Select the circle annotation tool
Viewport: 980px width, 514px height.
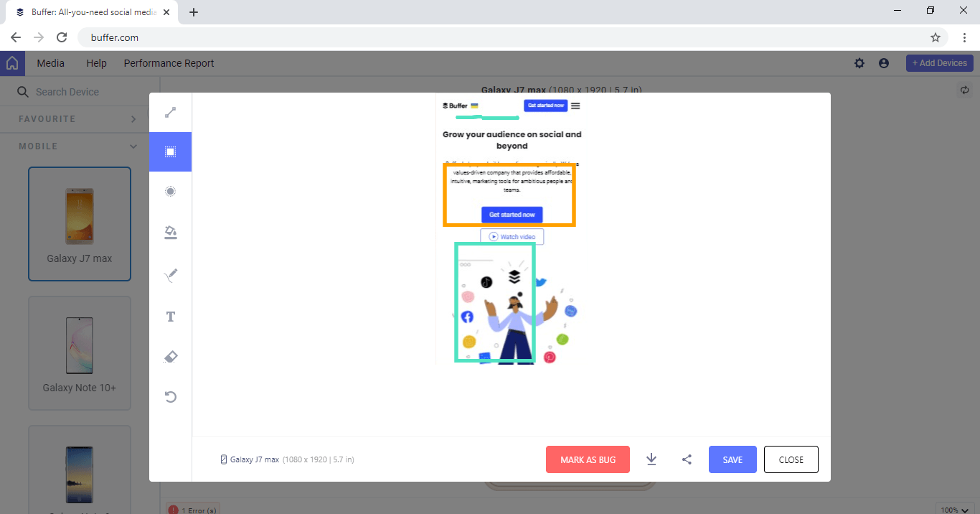[x=170, y=191]
